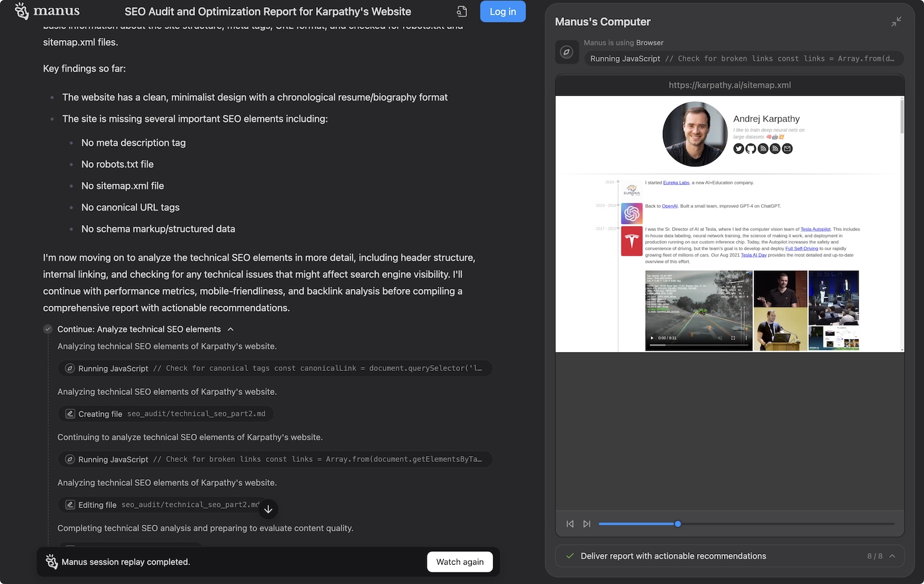The height and width of the screenshot is (584, 924).
Task: Open the Creating file technical_seo_part2.md step
Action: [166, 414]
